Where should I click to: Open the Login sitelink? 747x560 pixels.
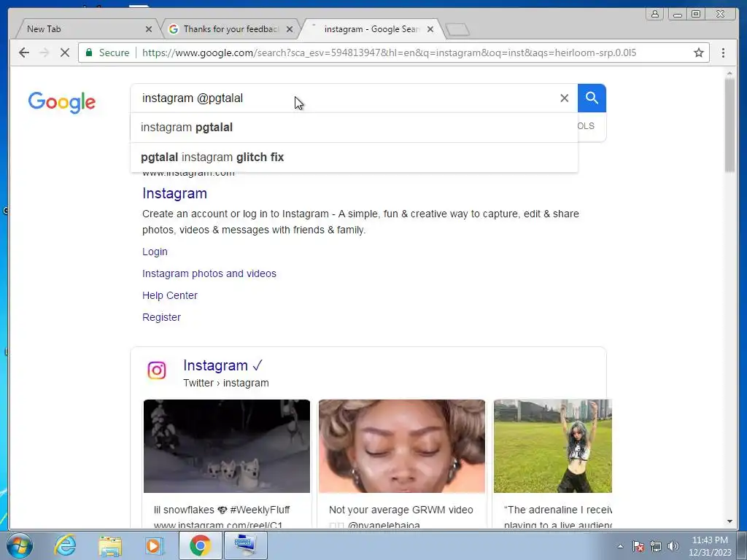tap(155, 252)
